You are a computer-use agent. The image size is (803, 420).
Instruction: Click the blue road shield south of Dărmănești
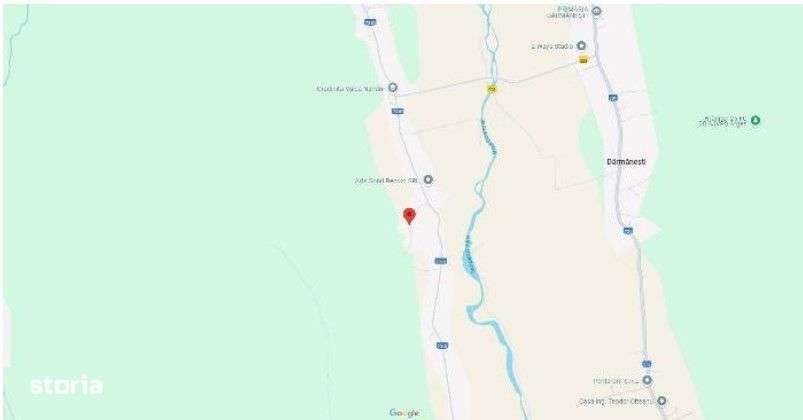(628, 230)
